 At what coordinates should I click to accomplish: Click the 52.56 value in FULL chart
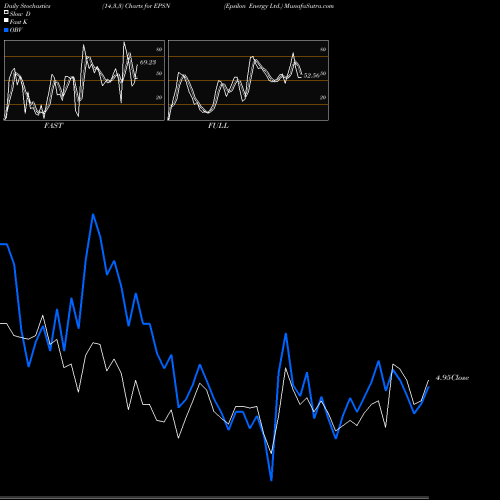[311, 76]
